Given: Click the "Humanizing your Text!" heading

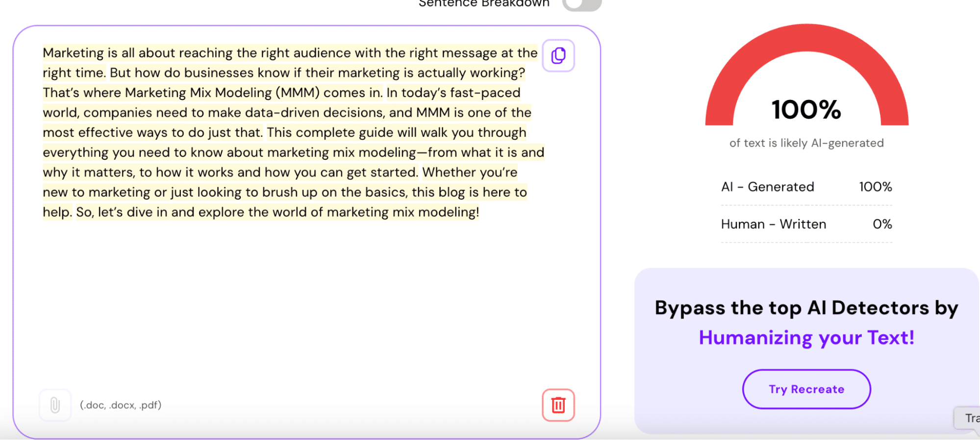Looking at the screenshot, I should click(x=806, y=338).
